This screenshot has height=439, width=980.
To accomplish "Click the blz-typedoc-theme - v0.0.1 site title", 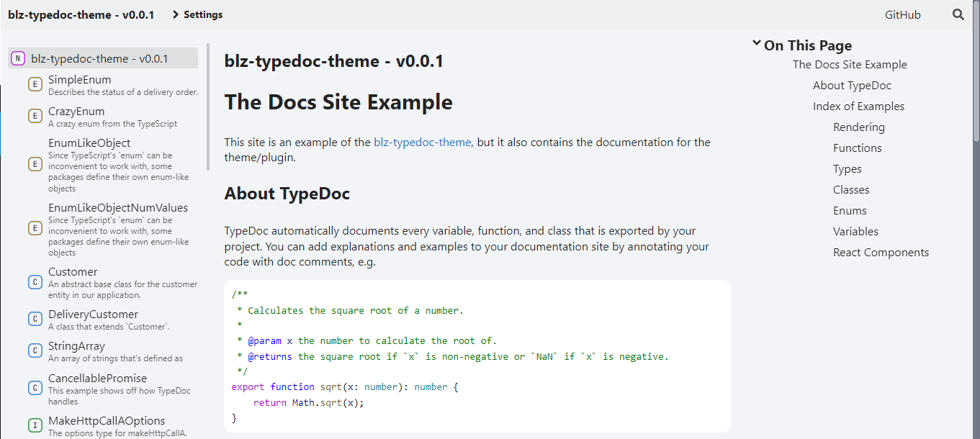I will coord(81,14).
